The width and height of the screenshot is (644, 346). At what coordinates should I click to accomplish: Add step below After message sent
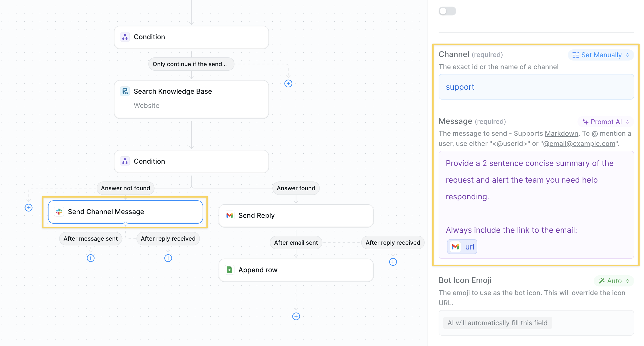[91, 258]
